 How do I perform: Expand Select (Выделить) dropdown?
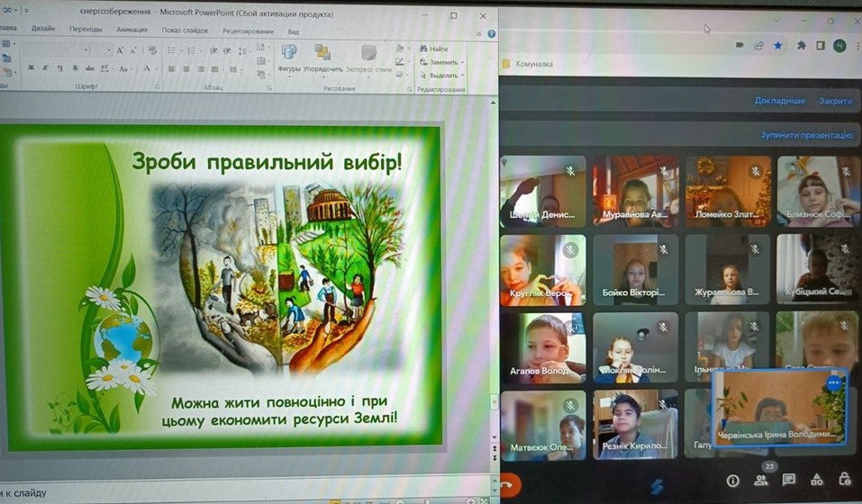[x=462, y=76]
